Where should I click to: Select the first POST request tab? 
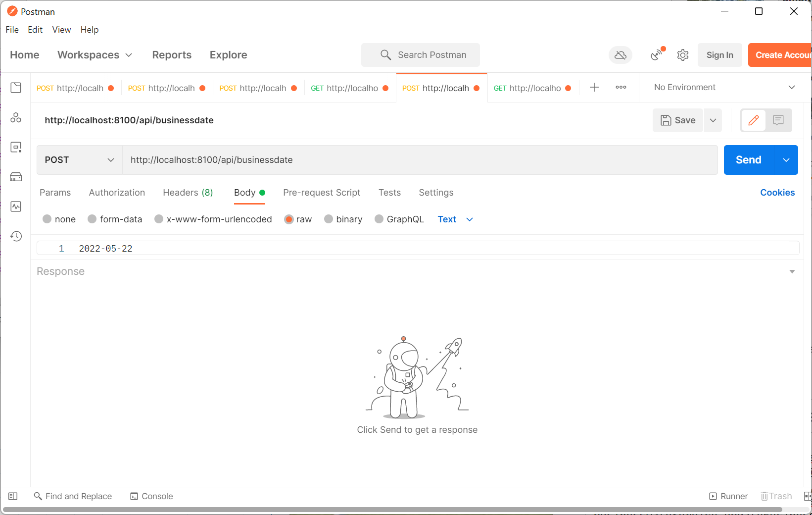(x=75, y=88)
